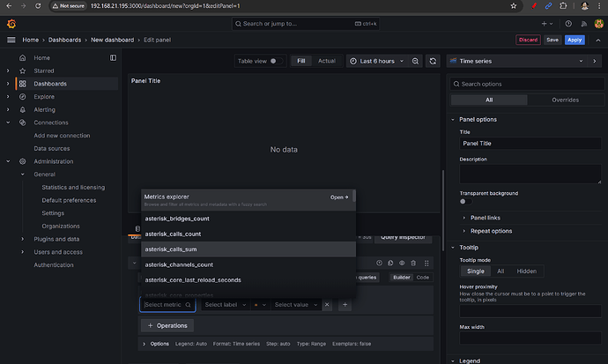Click in the Search options field

pyautogui.click(x=524, y=84)
